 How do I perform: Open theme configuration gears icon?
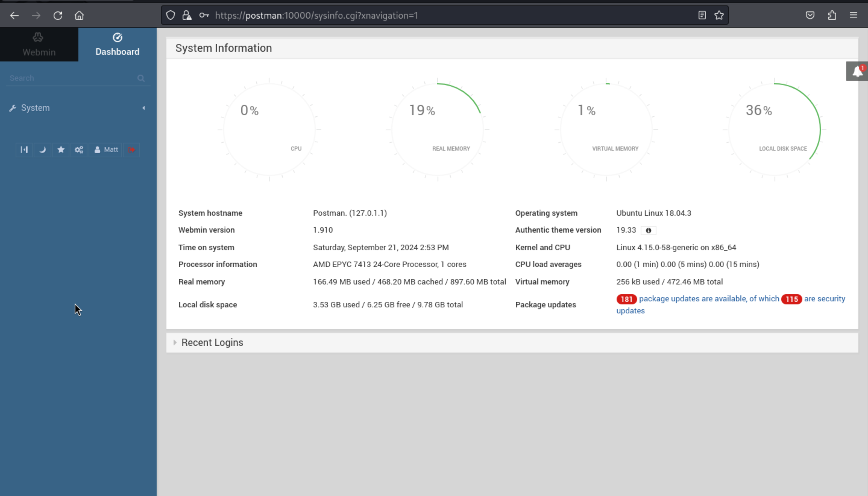[79, 150]
